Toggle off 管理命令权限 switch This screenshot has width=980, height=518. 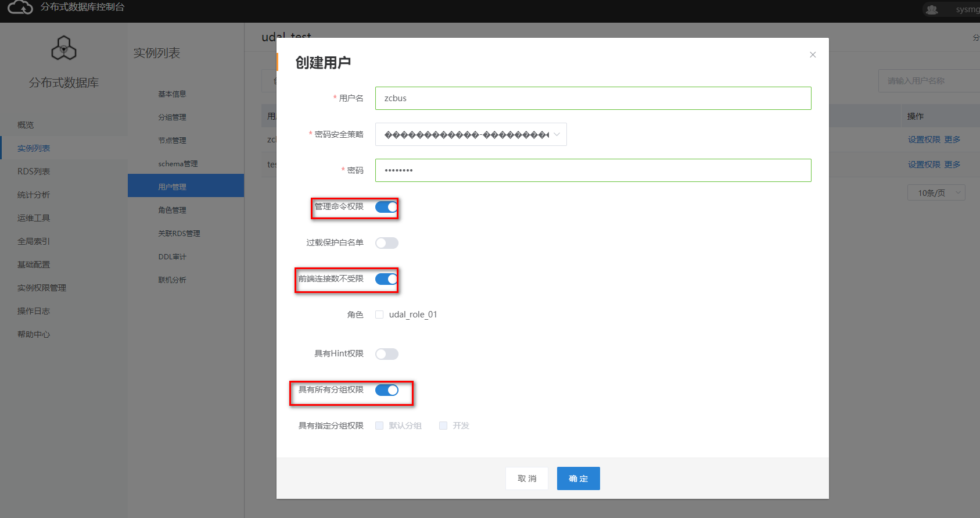386,207
